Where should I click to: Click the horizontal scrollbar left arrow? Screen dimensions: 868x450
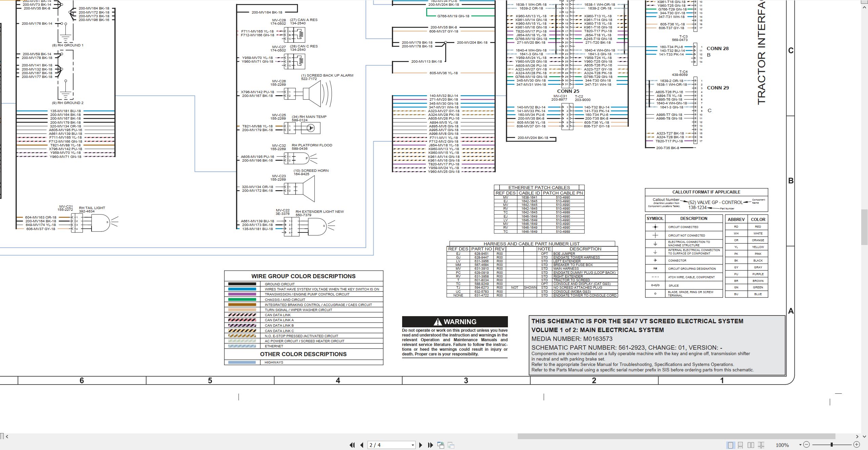(7, 436)
